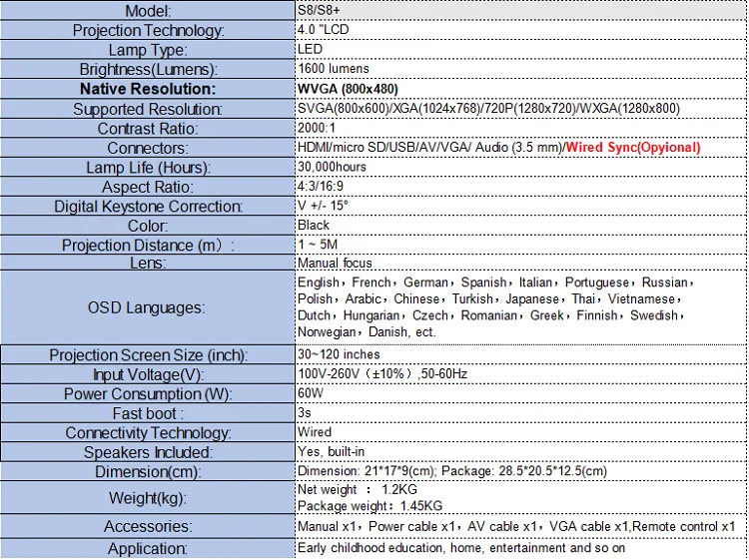Select the Connectors label cell

click(x=148, y=148)
